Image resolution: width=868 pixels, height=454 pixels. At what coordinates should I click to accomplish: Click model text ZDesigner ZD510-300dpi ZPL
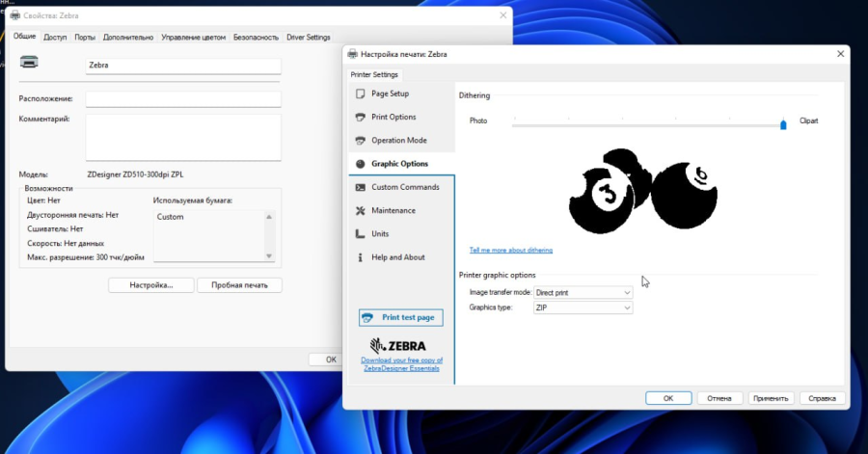pyautogui.click(x=135, y=174)
